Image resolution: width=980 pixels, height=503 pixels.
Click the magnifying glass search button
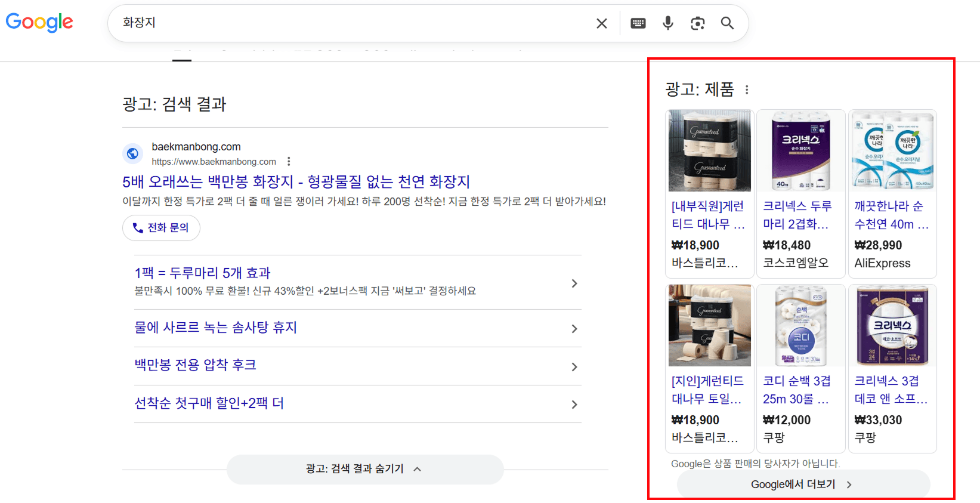tap(727, 23)
